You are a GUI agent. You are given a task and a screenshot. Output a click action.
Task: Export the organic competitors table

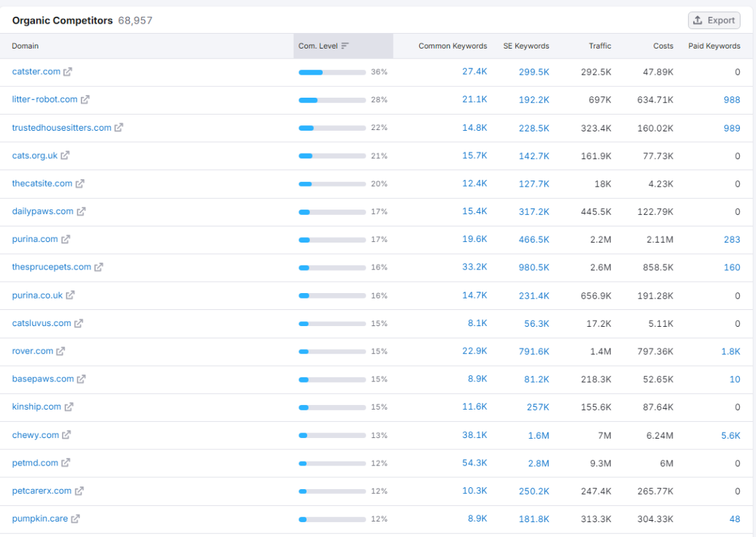[714, 20]
